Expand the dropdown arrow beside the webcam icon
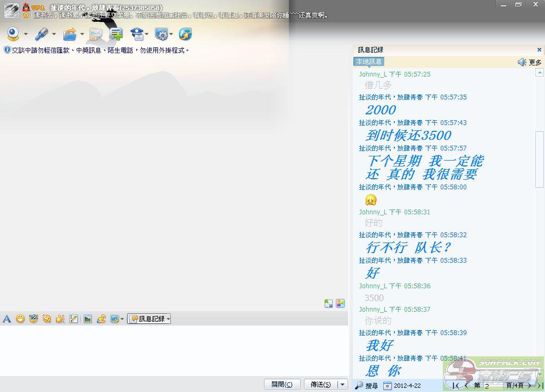 26,35
